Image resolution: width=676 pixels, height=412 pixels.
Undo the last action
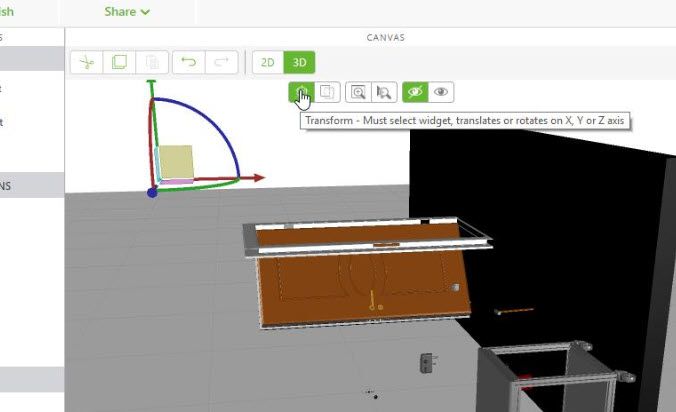(x=188, y=62)
